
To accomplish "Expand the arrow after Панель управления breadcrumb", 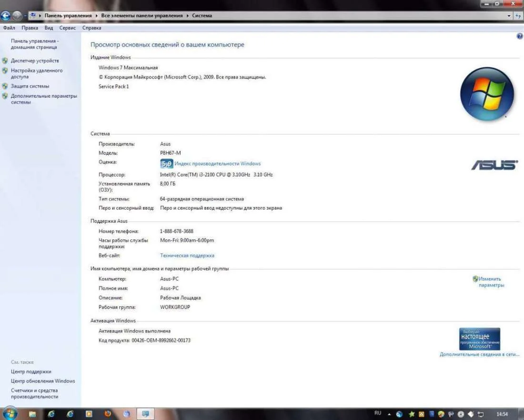I will 96,16.
